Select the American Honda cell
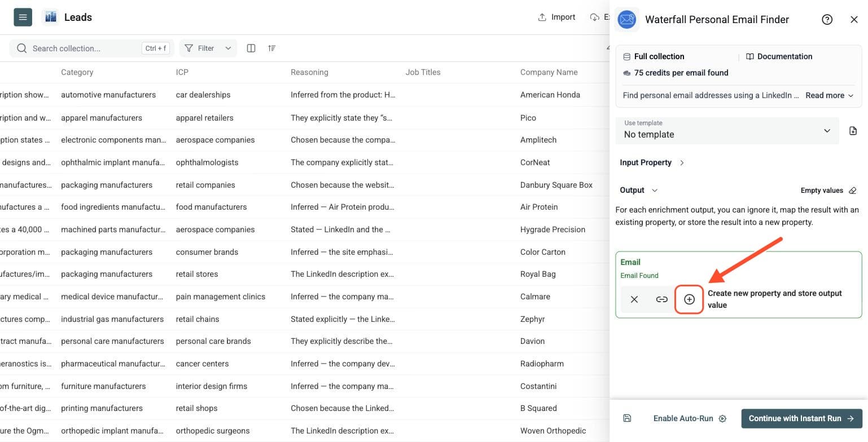Image resolution: width=868 pixels, height=442 pixels. coord(550,95)
